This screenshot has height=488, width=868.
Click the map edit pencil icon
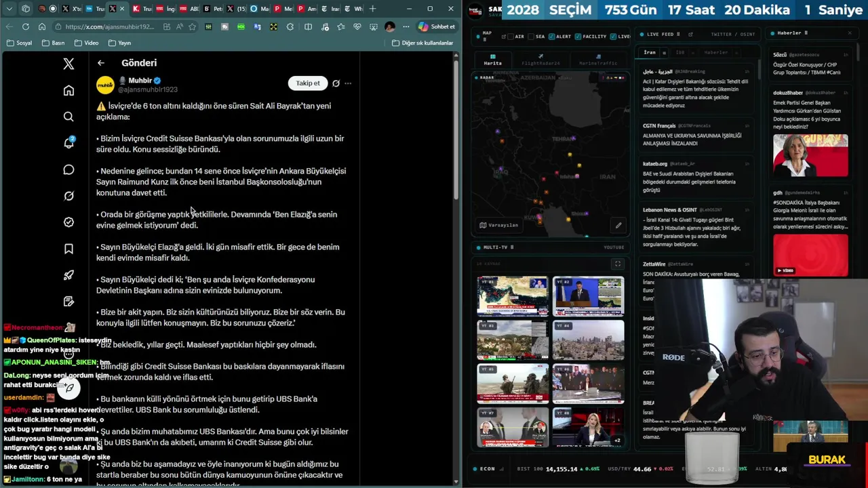(x=618, y=225)
